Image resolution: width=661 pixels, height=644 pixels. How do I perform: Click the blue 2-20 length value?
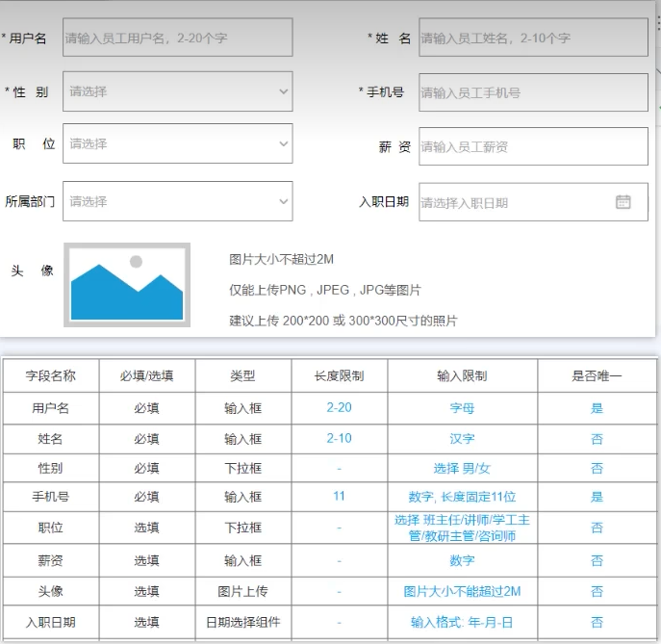coord(339,408)
